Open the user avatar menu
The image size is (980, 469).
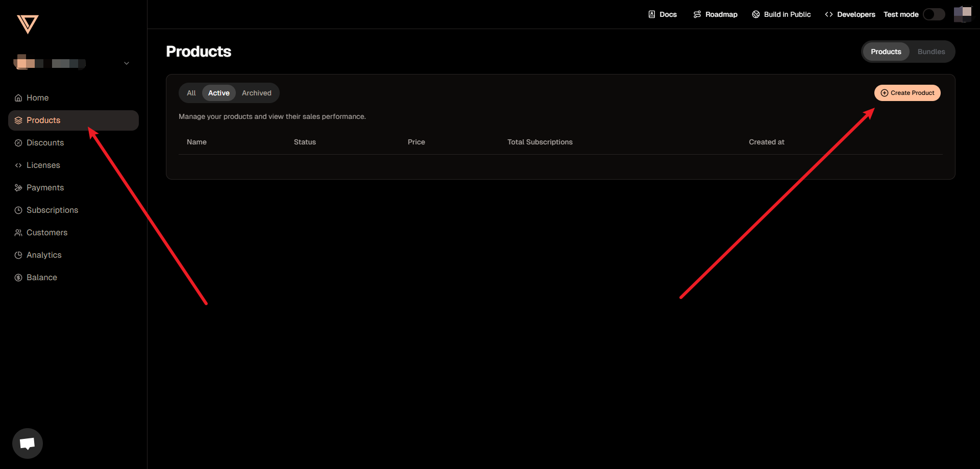pyautogui.click(x=963, y=14)
